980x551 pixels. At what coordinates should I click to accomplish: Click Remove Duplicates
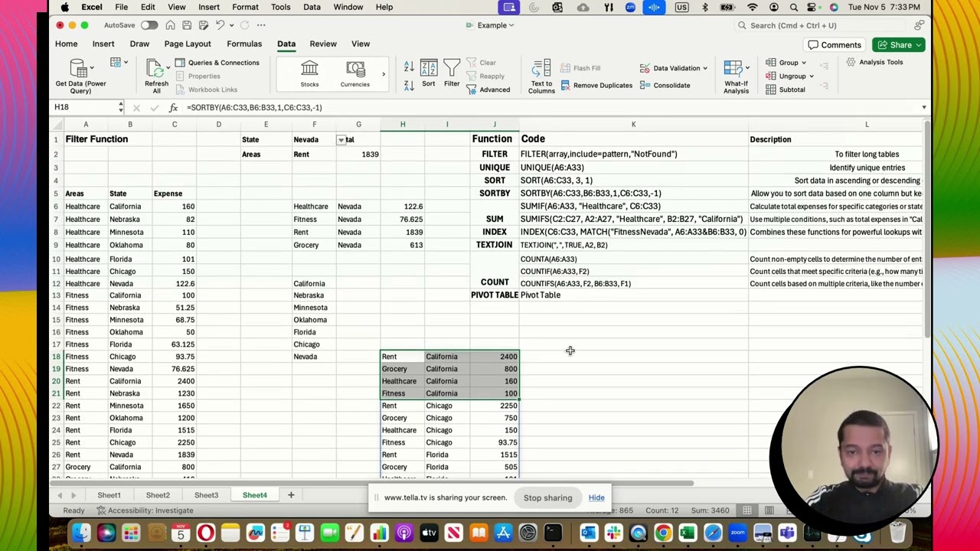(x=596, y=85)
